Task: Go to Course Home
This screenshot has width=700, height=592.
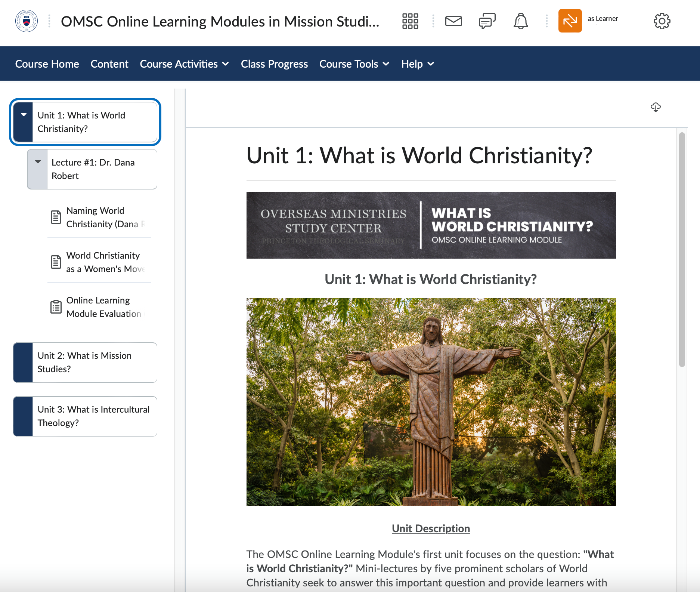Action: [47, 64]
